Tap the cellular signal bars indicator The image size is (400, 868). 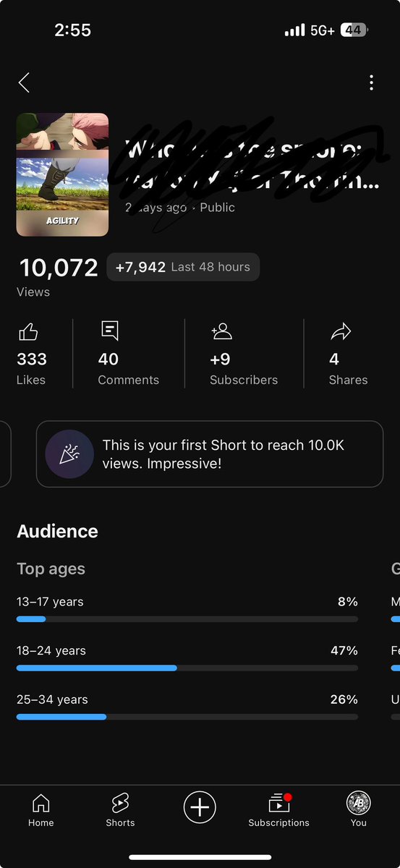[x=295, y=31]
